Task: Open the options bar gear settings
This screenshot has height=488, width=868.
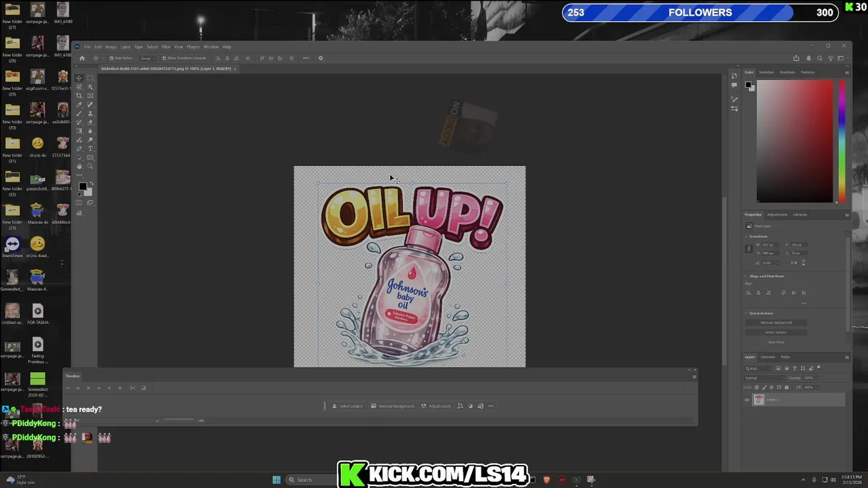Action: (x=321, y=58)
